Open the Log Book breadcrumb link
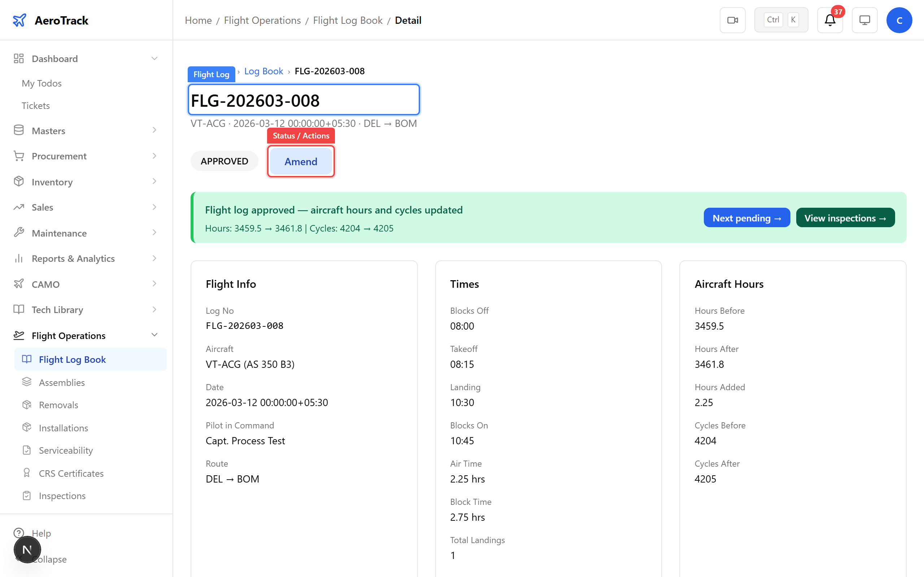The height and width of the screenshot is (577, 924). [263, 71]
